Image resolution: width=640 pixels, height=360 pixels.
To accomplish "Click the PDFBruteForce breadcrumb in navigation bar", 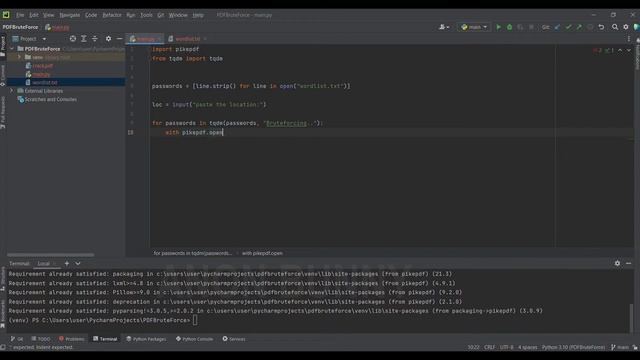I will click(x=20, y=27).
